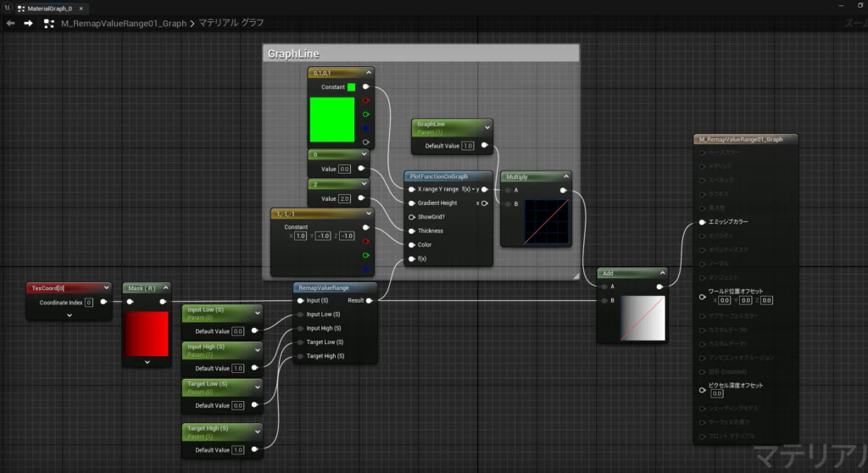Click the back navigation arrow

click(10, 23)
